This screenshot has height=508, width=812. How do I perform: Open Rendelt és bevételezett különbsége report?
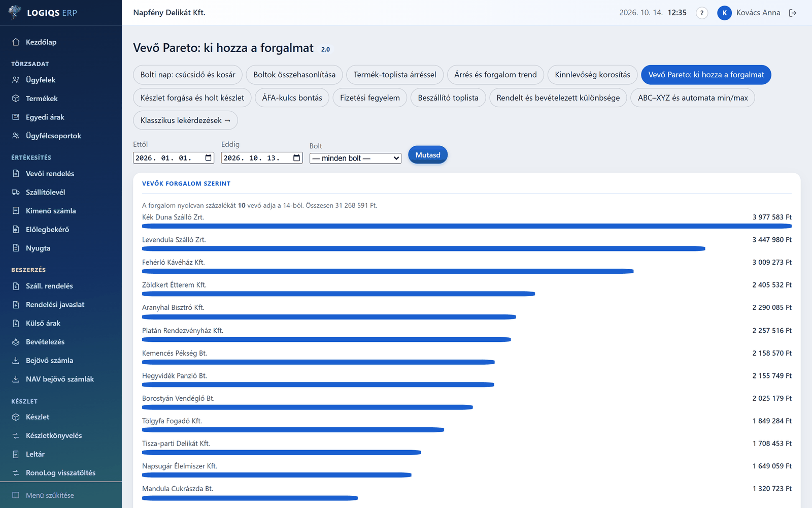558,98
